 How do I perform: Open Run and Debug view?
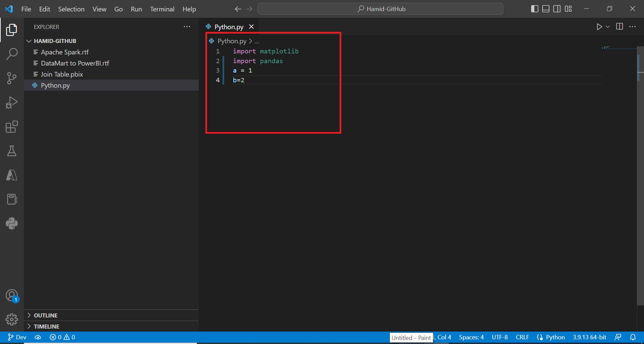click(12, 102)
